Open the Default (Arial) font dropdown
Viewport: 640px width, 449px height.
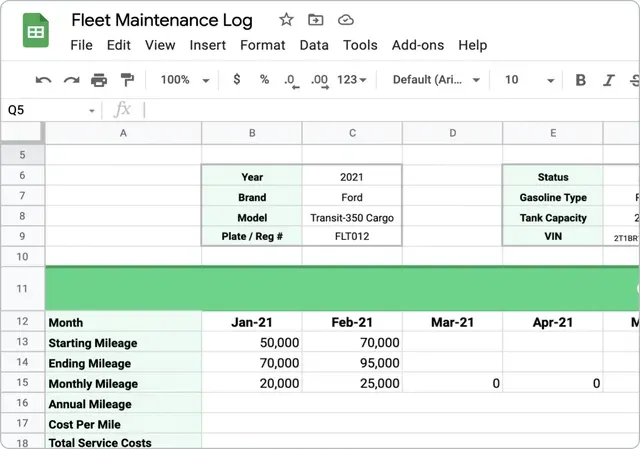436,80
